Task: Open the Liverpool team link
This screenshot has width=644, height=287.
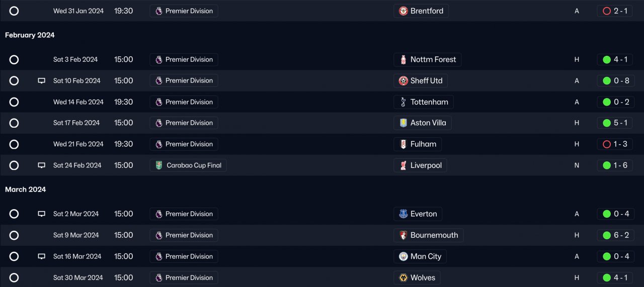Action: pyautogui.click(x=426, y=165)
